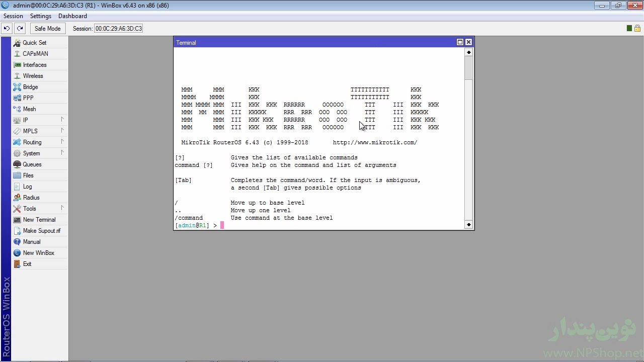Click the Undo arrow toolbar icon

(7, 29)
